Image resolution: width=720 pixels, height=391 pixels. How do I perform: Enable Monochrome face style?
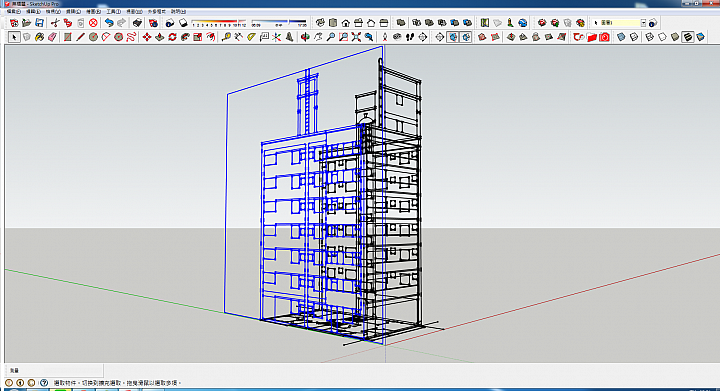click(700, 37)
